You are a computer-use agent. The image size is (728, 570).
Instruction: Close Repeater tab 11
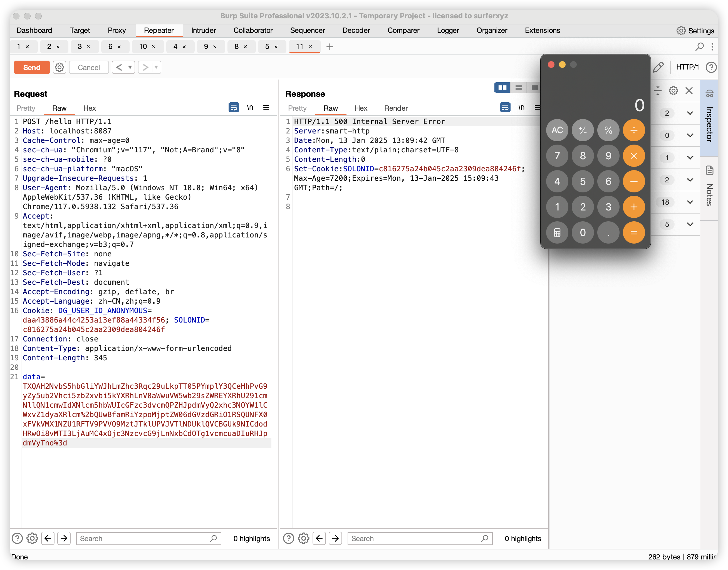point(310,47)
